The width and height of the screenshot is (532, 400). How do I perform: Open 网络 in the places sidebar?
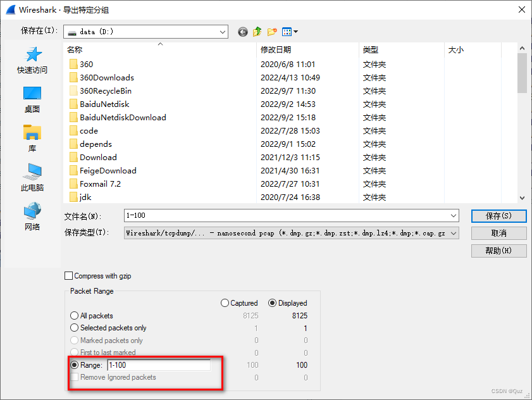pos(32,217)
